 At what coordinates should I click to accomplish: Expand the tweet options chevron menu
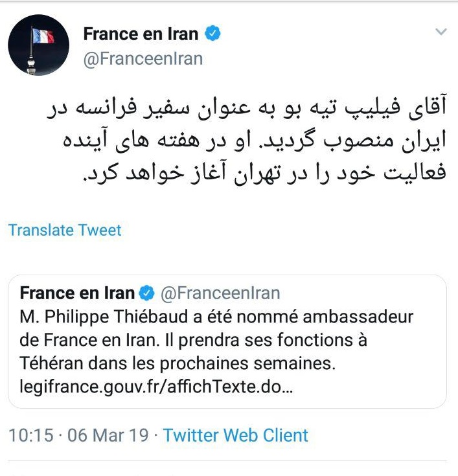(441, 32)
